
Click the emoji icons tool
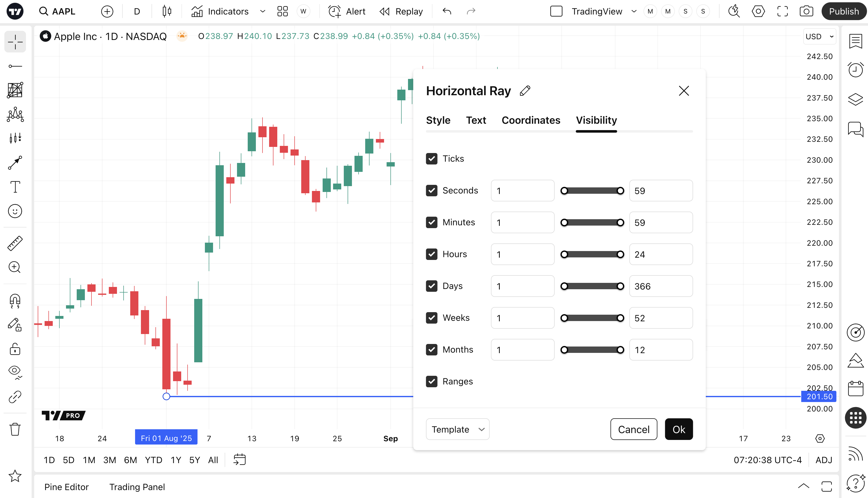15,211
